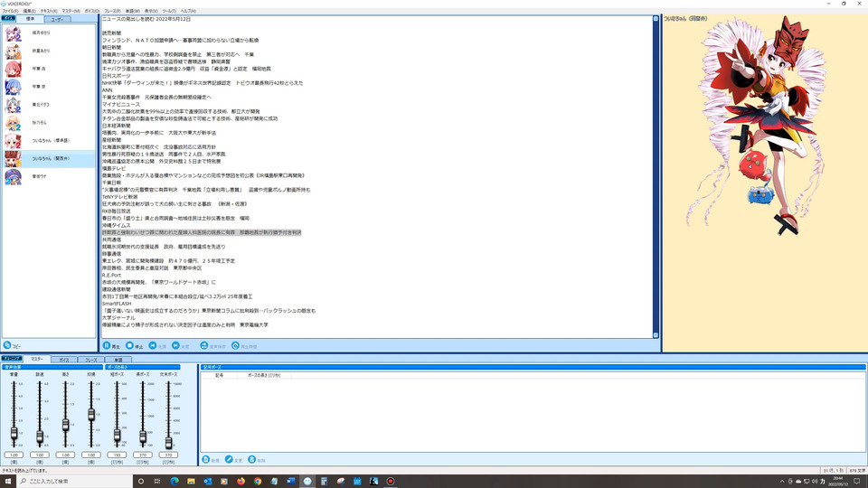Open the 単語 menu in menu bar
Image resolution: width=868 pixels, height=488 pixels.
133,11
